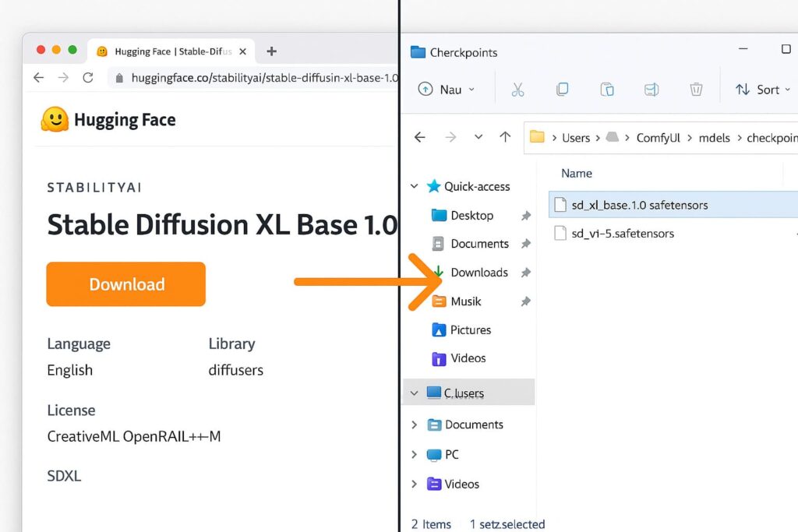This screenshot has height=532, width=798.
Task: Open Videos under Quick-access
Action: (x=458, y=358)
